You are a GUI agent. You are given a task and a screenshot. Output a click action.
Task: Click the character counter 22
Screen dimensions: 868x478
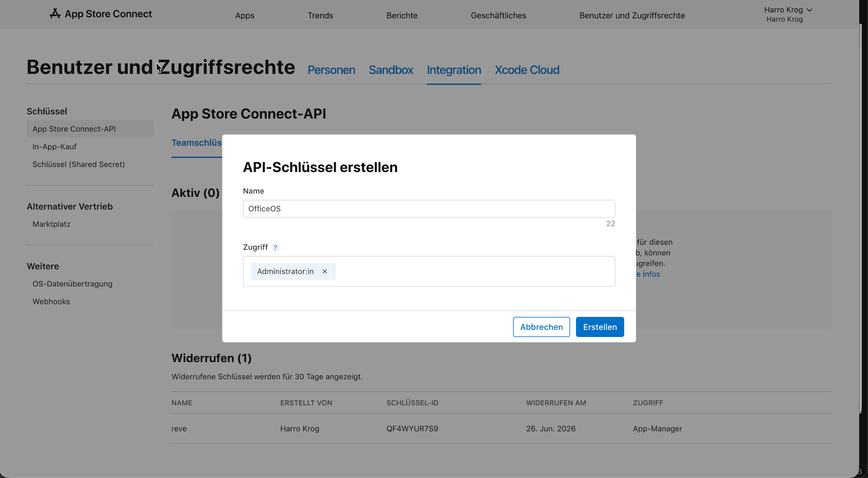click(610, 223)
